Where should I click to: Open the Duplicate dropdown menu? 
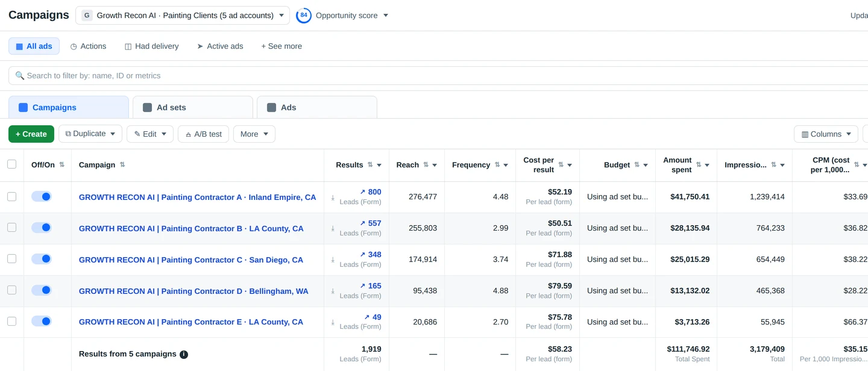click(90, 134)
